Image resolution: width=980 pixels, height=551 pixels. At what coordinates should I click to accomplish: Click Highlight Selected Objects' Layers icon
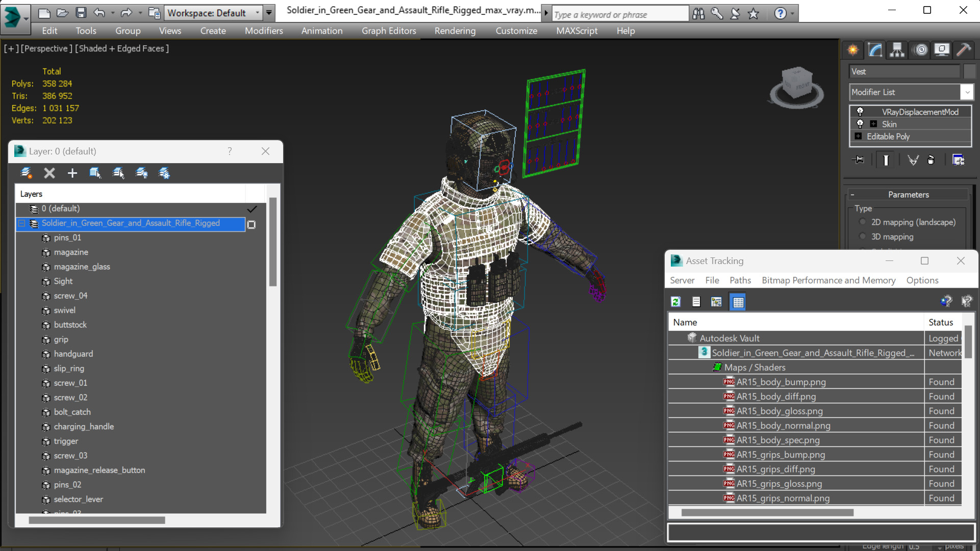[x=118, y=173]
